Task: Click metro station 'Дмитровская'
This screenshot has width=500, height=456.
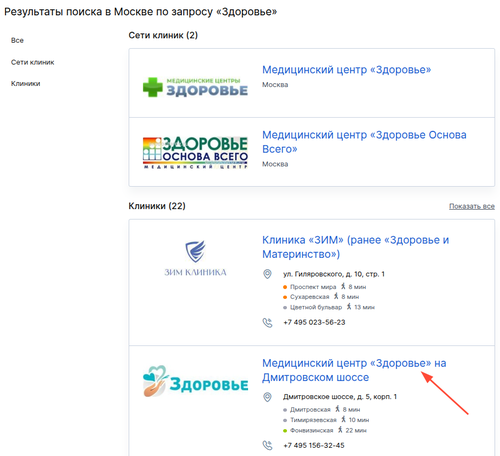Action: coord(310,410)
